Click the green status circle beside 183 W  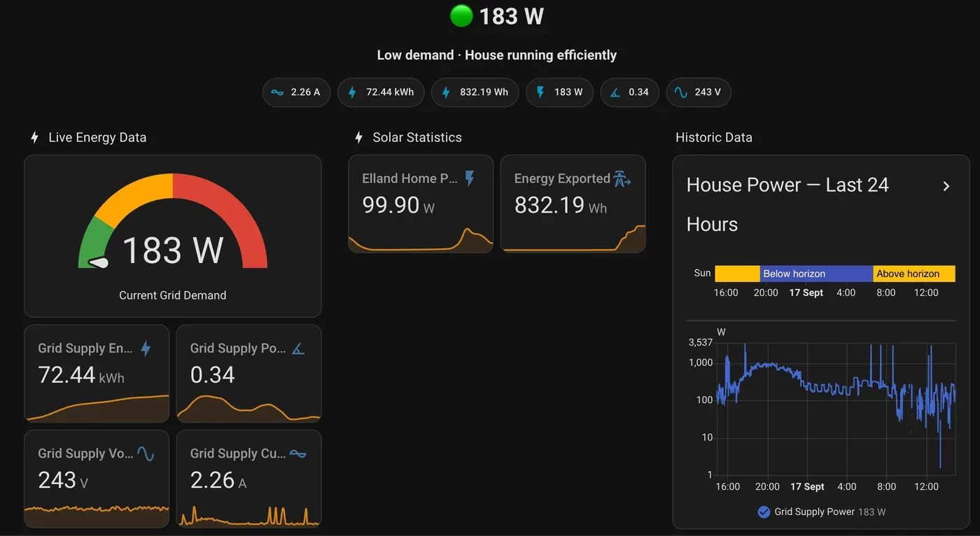point(461,16)
